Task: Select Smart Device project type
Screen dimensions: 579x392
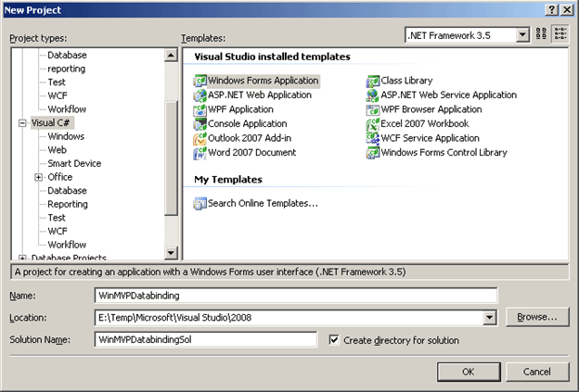Action: [74, 164]
